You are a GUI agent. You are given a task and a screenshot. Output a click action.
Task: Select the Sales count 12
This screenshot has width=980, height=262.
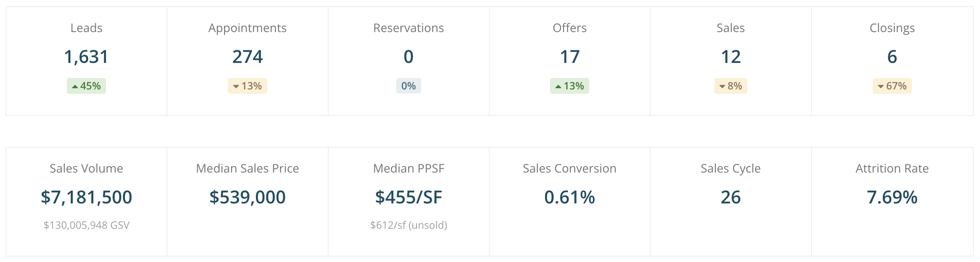click(x=730, y=57)
